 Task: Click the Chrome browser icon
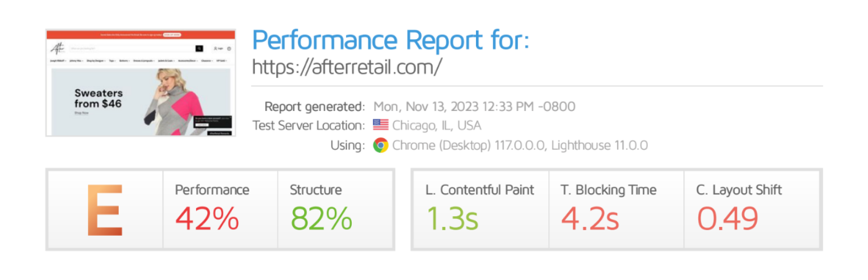[x=381, y=146]
